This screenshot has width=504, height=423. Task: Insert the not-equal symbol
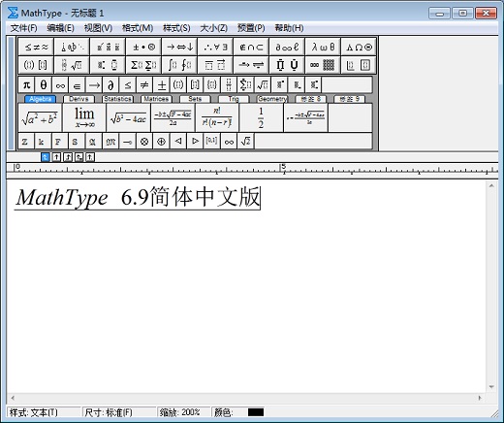pyautogui.click(x=144, y=85)
